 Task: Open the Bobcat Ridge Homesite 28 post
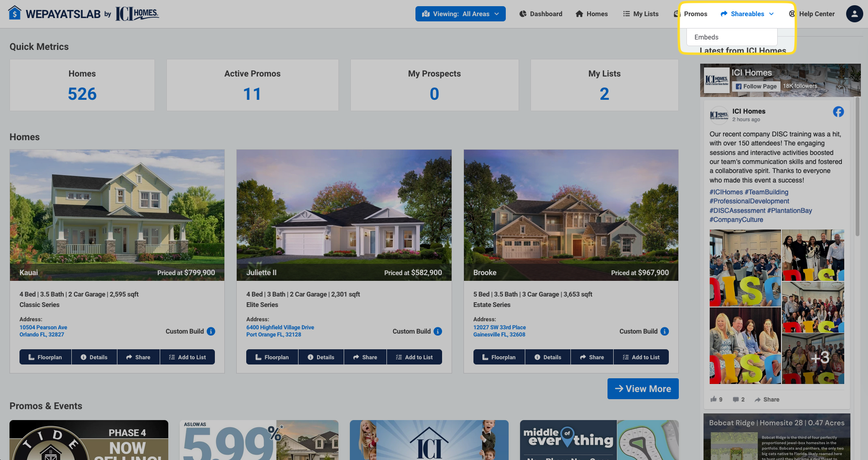pos(777,437)
